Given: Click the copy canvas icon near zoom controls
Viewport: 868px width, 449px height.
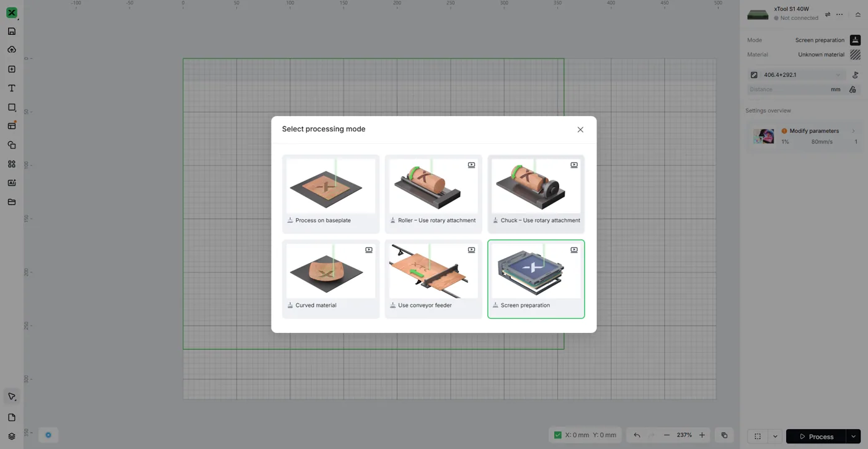Looking at the screenshot, I should point(724,435).
